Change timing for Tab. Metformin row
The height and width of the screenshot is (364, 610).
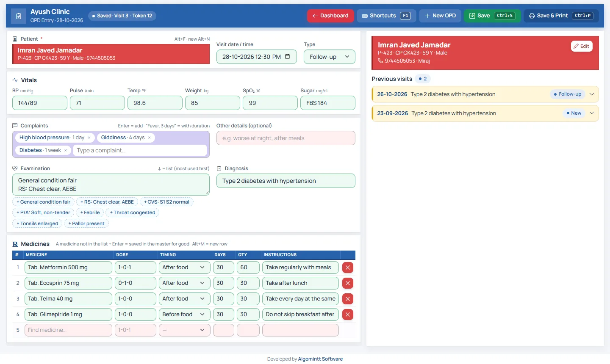click(185, 267)
